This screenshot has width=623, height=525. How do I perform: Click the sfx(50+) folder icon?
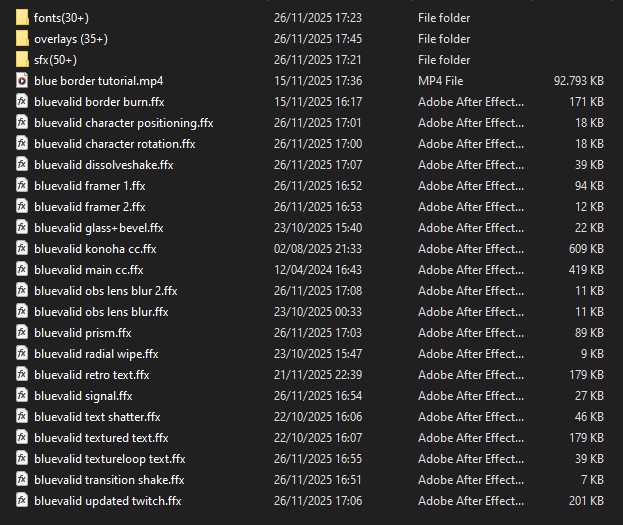22,59
